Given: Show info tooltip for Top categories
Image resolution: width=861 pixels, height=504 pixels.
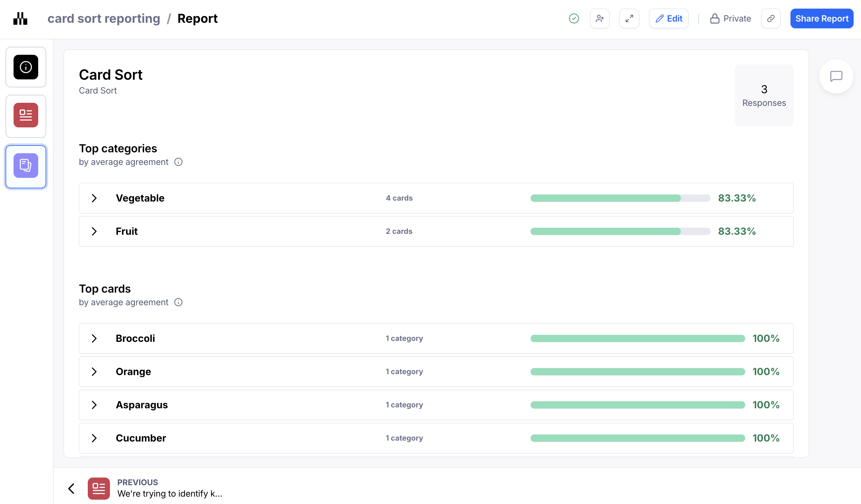Looking at the screenshot, I should pyautogui.click(x=178, y=162).
